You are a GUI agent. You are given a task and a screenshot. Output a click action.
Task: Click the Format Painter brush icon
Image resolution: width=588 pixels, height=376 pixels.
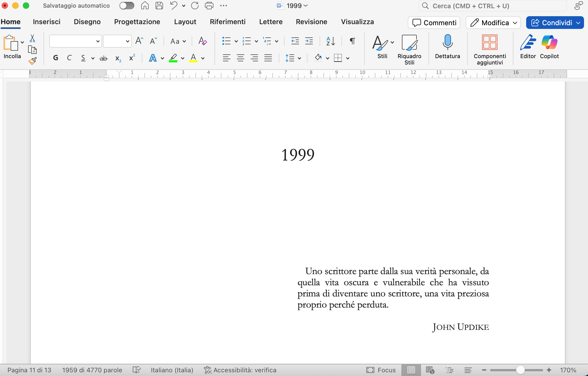(32, 61)
